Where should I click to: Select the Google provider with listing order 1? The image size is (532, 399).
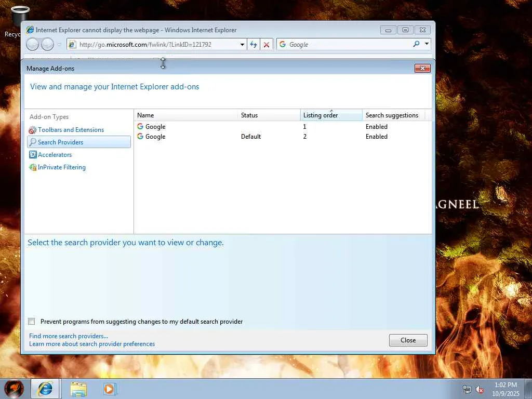click(x=282, y=127)
